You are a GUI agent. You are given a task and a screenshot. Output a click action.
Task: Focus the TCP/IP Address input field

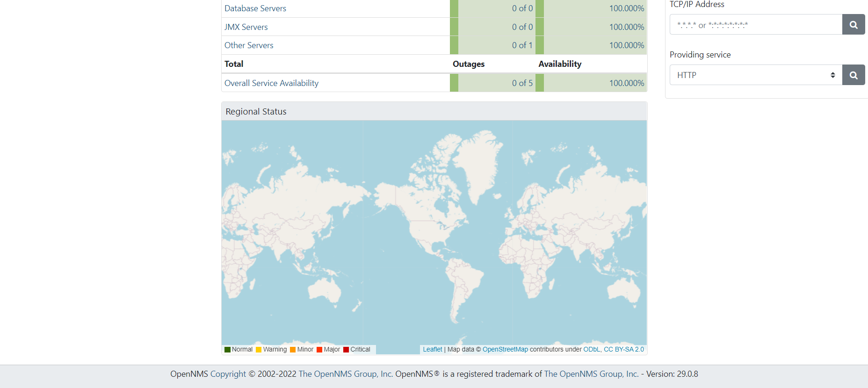(756, 24)
